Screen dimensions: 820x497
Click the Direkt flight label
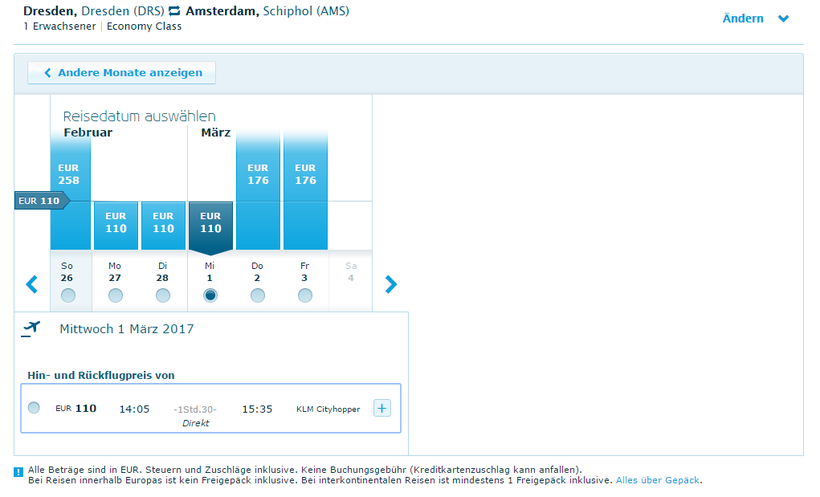coord(195,423)
